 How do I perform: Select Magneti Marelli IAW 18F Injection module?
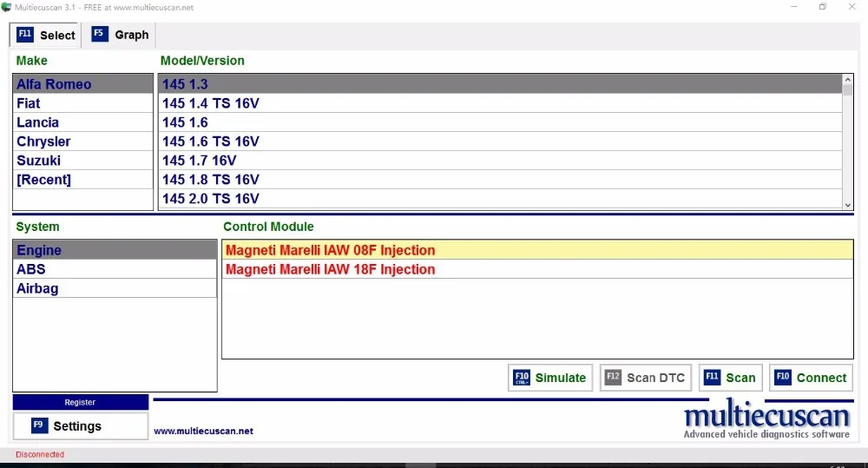tap(537, 270)
